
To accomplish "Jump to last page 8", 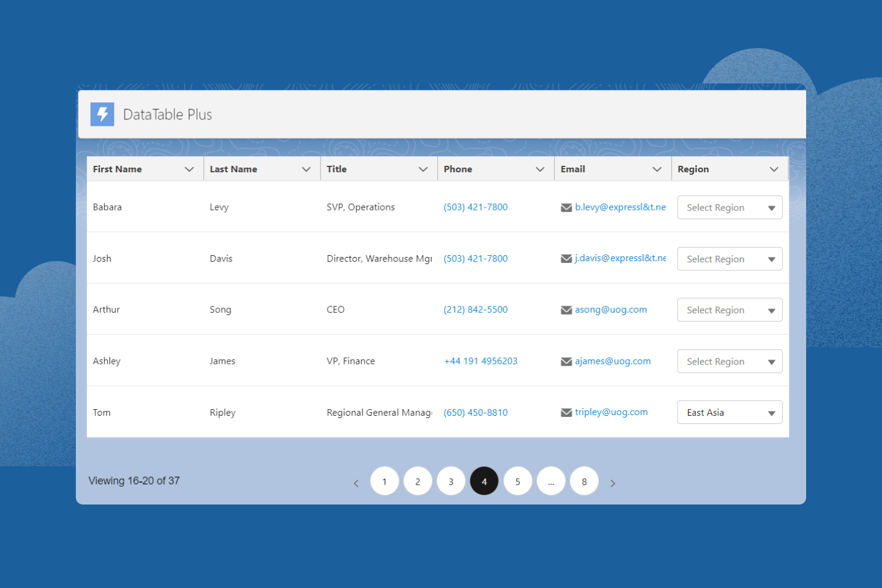I will [584, 482].
